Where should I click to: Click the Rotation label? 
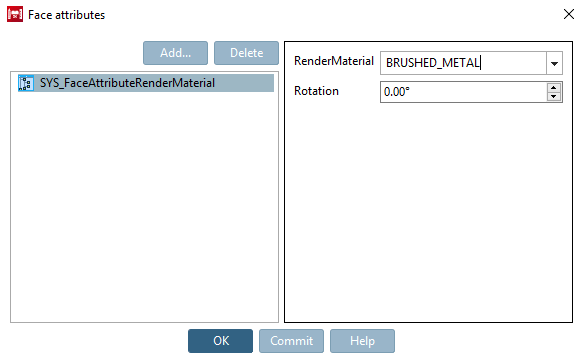(x=316, y=91)
